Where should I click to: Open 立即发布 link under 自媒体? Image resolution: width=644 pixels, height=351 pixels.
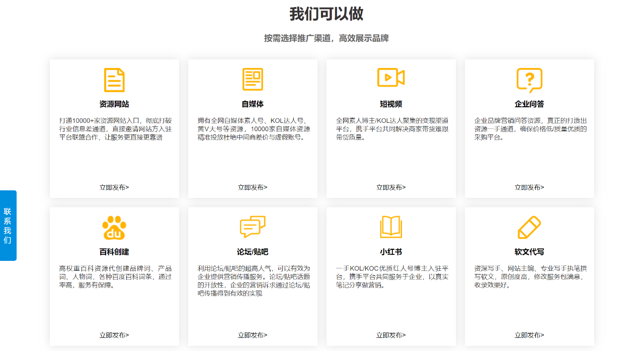[253, 187]
